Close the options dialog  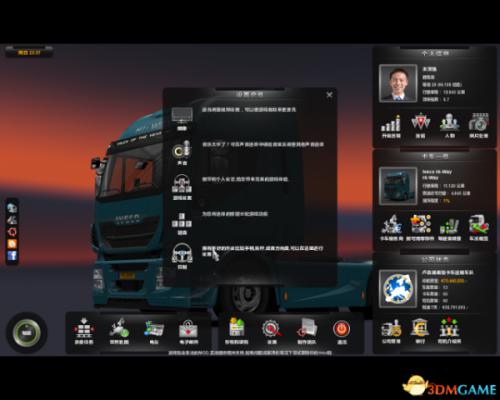pos(329,95)
